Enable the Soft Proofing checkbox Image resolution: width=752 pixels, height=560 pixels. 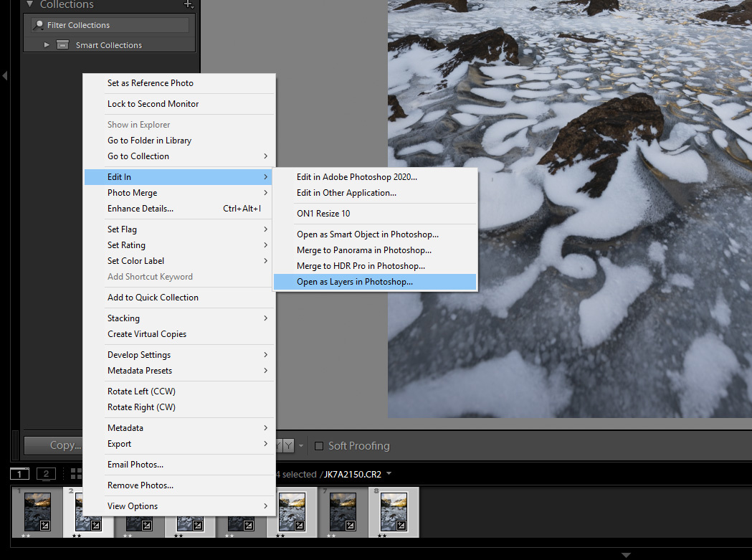pyautogui.click(x=319, y=446)
